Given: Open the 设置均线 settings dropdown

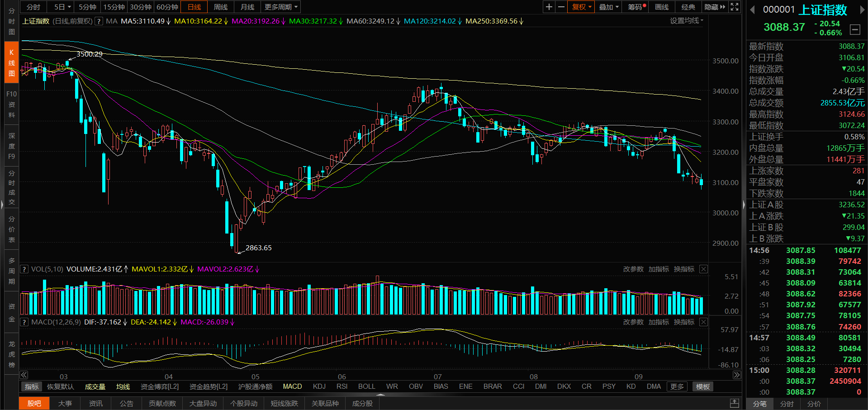Looking at the screenshot, I should click(686, 21).
